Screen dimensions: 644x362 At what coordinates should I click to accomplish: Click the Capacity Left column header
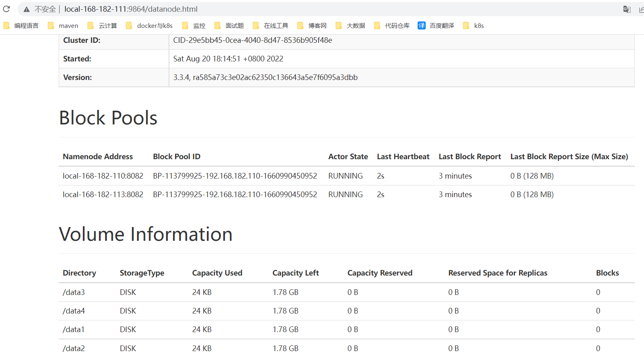click(296, 273)
